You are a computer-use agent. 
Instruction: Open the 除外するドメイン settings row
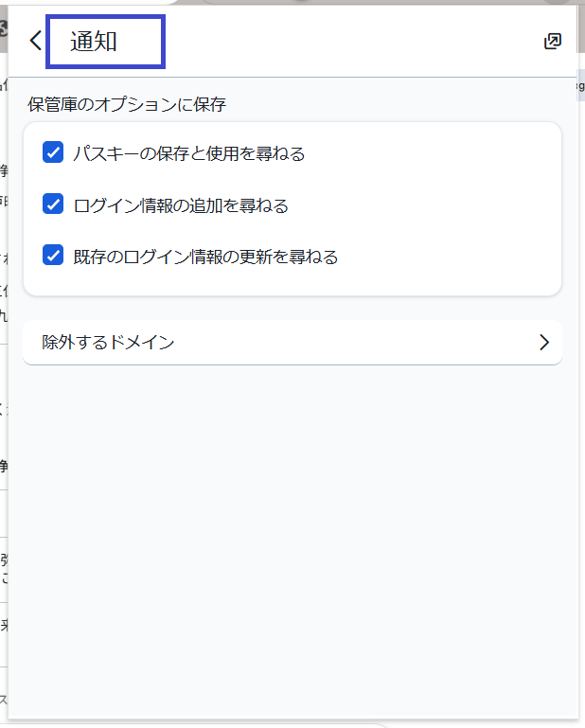pyautogui.click(x=284, y=343)
